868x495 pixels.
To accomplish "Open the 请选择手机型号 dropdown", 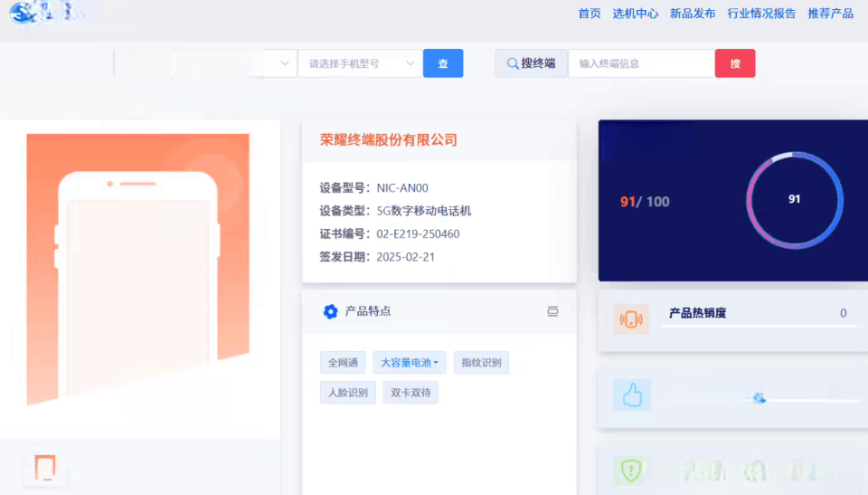I will [x=361, y=63].
